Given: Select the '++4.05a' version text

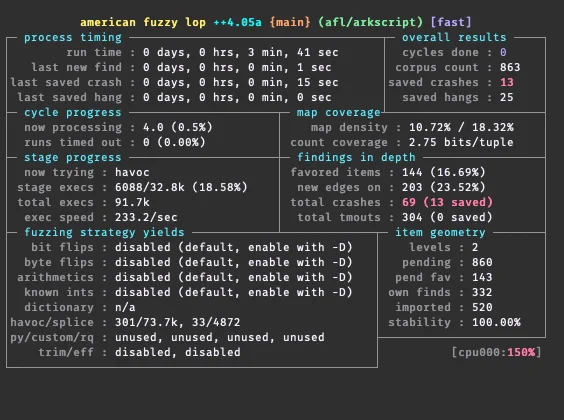Looking at the screenshot, I should [x=237, y=22].
